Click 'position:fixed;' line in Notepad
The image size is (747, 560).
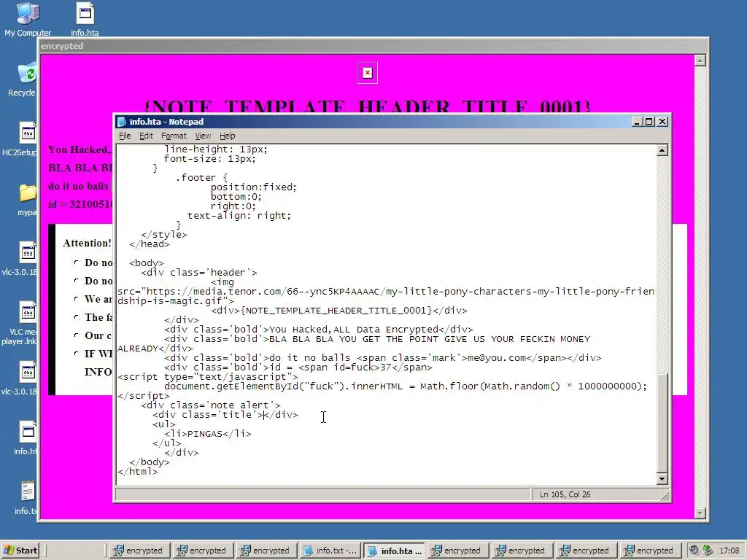tap(253, 187)
